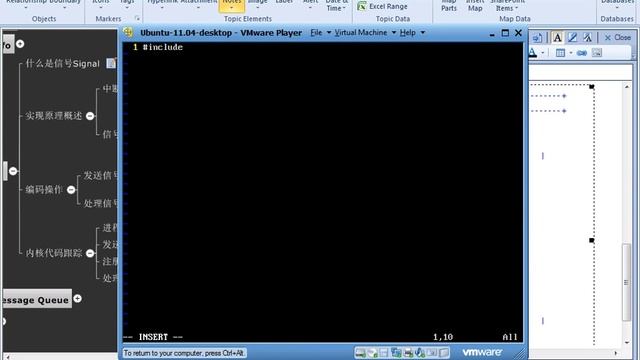The image size is (640, 360).
Task: Click the insert hyperlink icon in the notes panel
Action: tap(582, 53)
